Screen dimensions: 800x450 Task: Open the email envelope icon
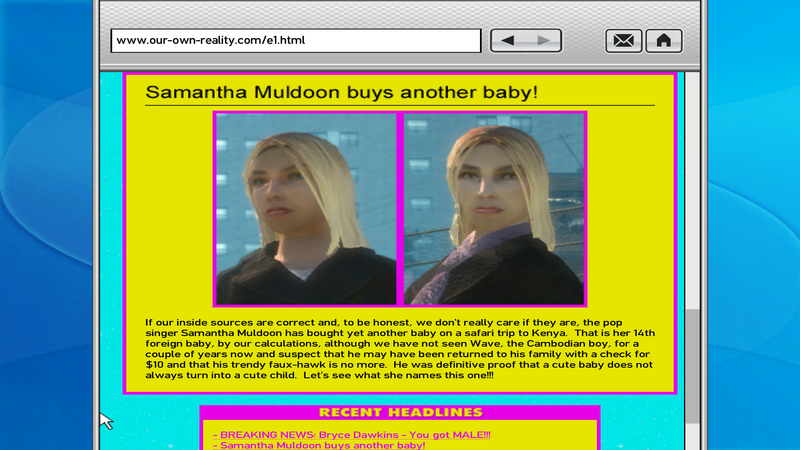[x=623, y=41]
